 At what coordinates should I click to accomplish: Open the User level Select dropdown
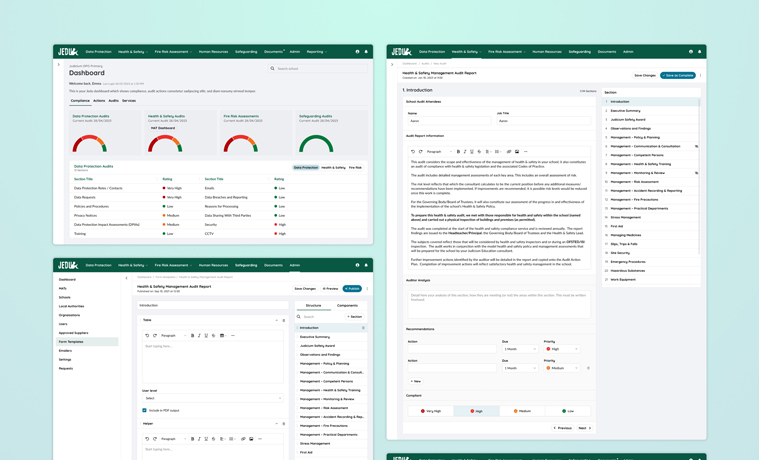point(213,398)
